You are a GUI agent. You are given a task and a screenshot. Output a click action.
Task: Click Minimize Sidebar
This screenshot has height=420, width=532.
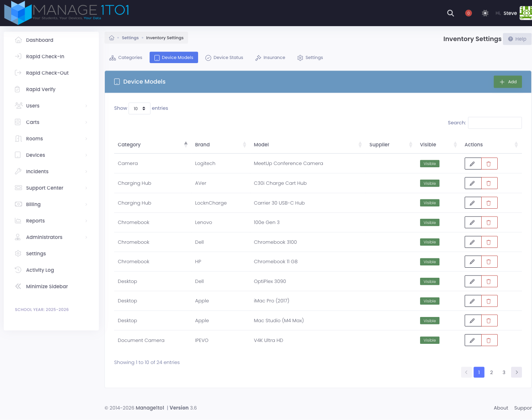coord(51,286)
